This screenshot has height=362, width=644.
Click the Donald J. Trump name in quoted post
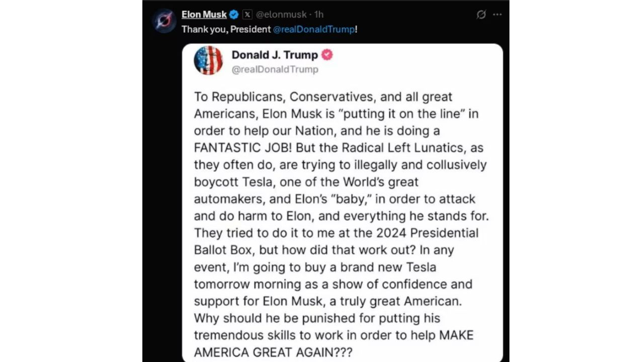tap(275, 55)
